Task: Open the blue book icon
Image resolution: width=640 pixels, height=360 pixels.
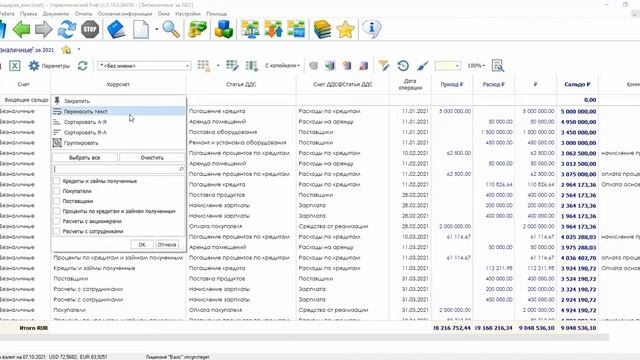Action: pos(116,29)
